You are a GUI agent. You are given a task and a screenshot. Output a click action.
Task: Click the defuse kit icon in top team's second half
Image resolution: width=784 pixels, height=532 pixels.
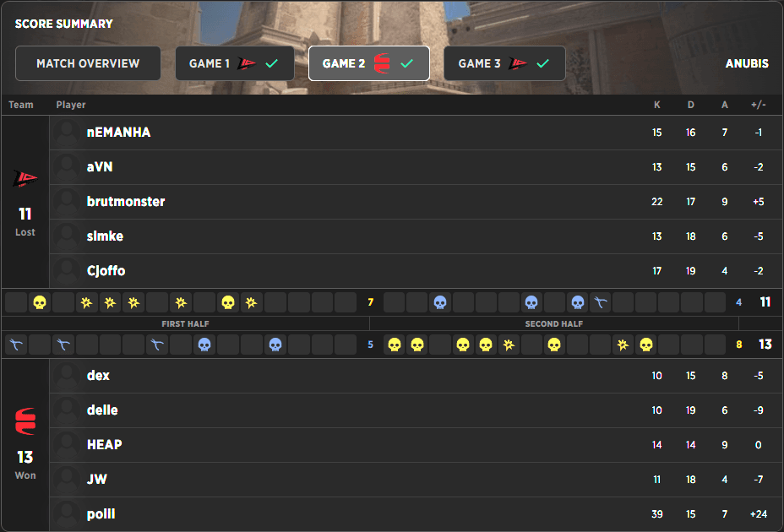click(x=600, y=302)
